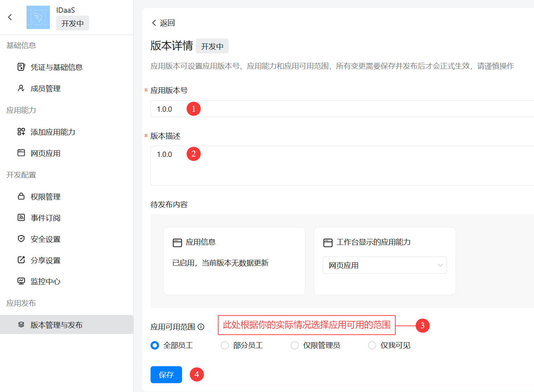The width and height of the screenshot is (534, 392).
Task: Click the blue 保存 button
Action: coord(166,375)
